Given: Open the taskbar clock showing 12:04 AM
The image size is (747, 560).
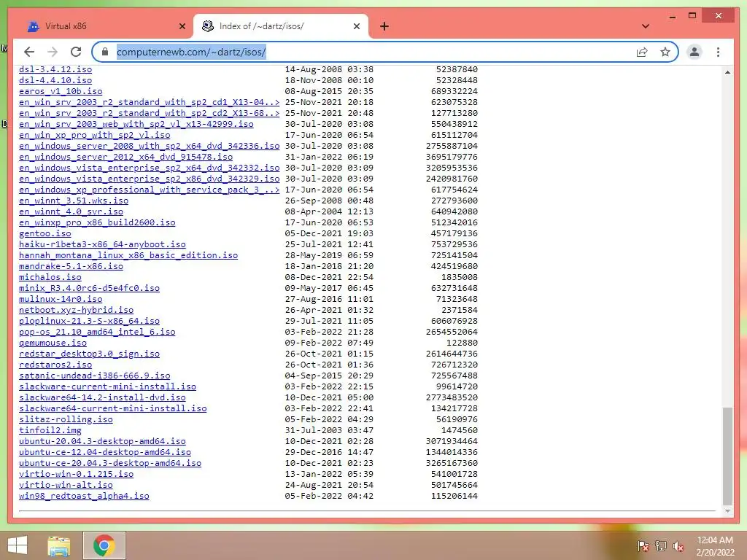Looking at the screenshot, I should (715, 545).
